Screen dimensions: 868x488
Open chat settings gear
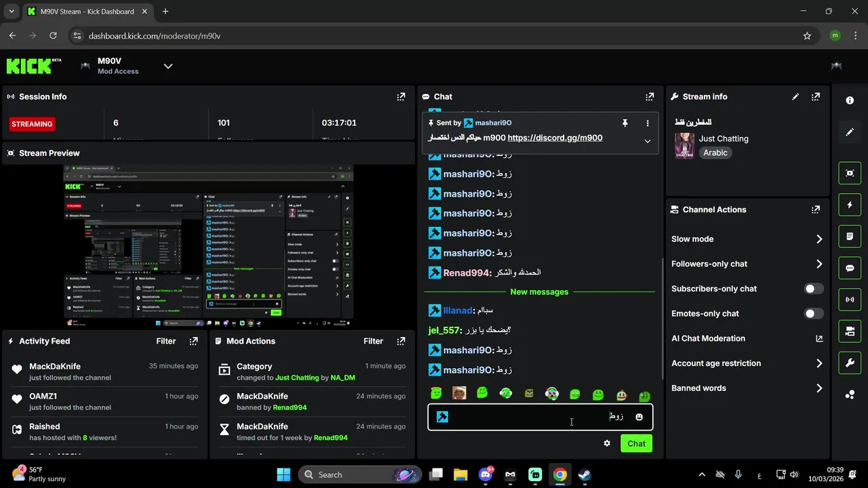pos(607,443)
